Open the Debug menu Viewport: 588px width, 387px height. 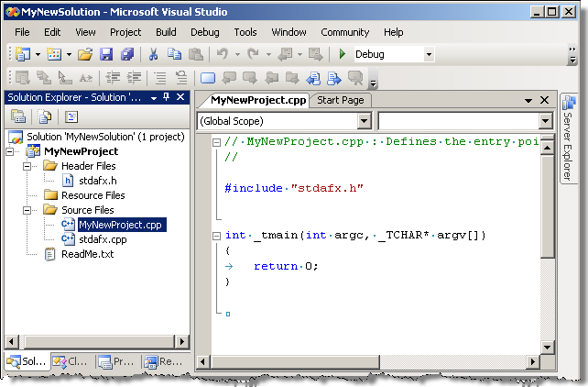coord(205,32)
